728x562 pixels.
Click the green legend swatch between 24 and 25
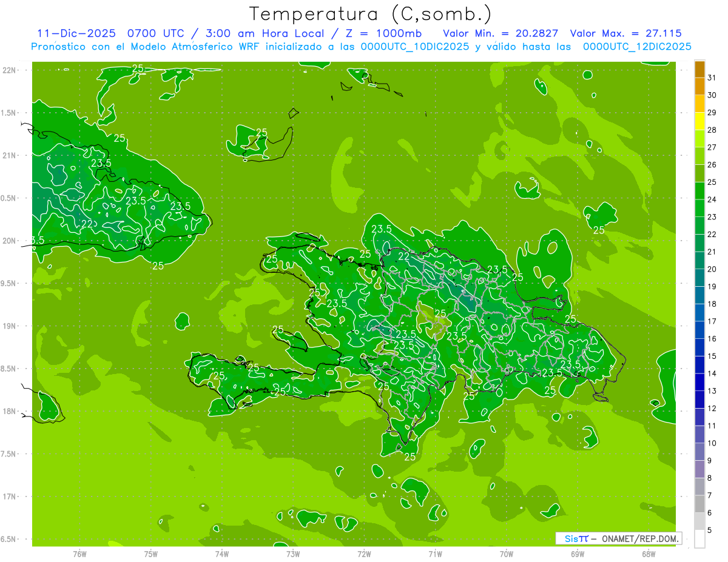699,191
